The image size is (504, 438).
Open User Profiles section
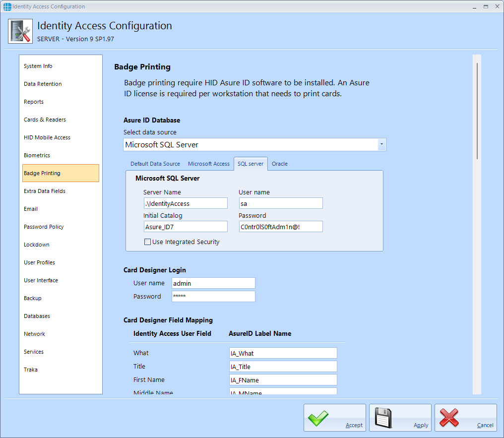[61, 262]
